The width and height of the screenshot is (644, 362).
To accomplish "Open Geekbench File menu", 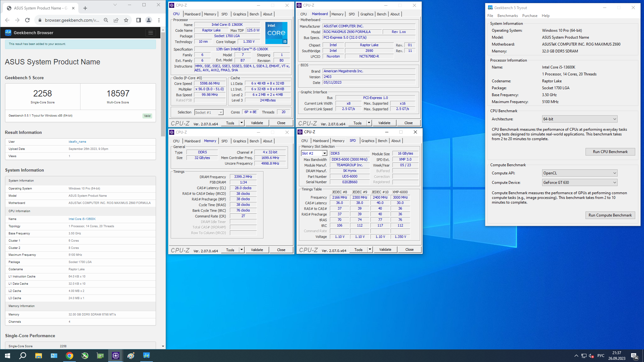I will 490,16.
